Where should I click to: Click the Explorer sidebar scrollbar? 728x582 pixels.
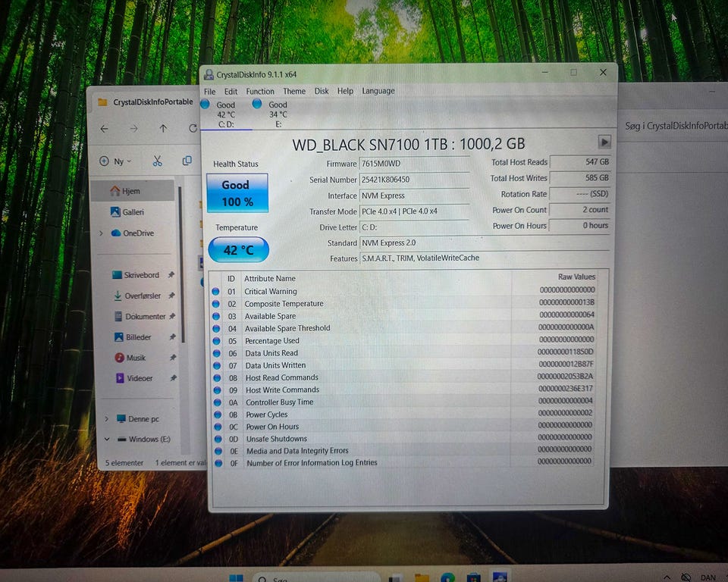pyautogui.click(x=181, y=264)
